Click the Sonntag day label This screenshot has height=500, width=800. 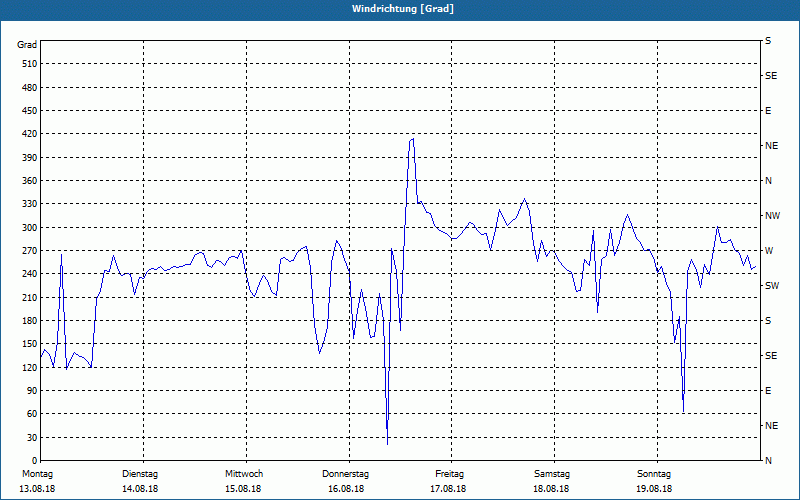654,474
